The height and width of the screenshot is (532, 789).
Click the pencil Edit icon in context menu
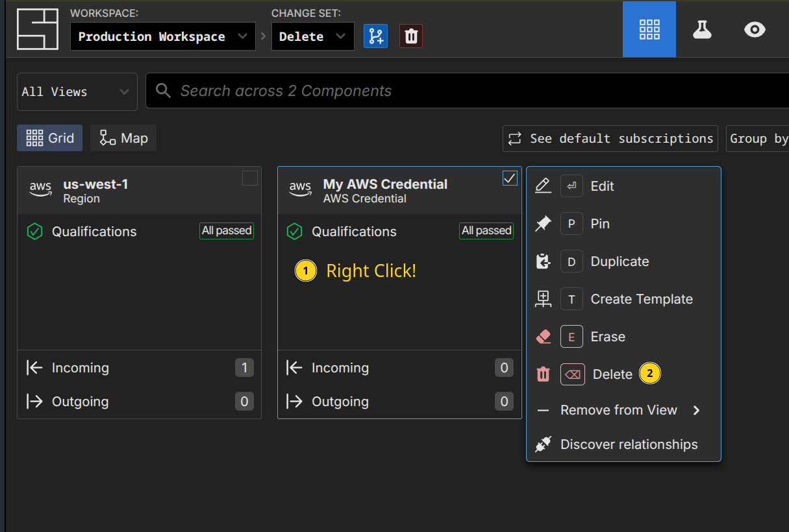(x=543, y=186)
